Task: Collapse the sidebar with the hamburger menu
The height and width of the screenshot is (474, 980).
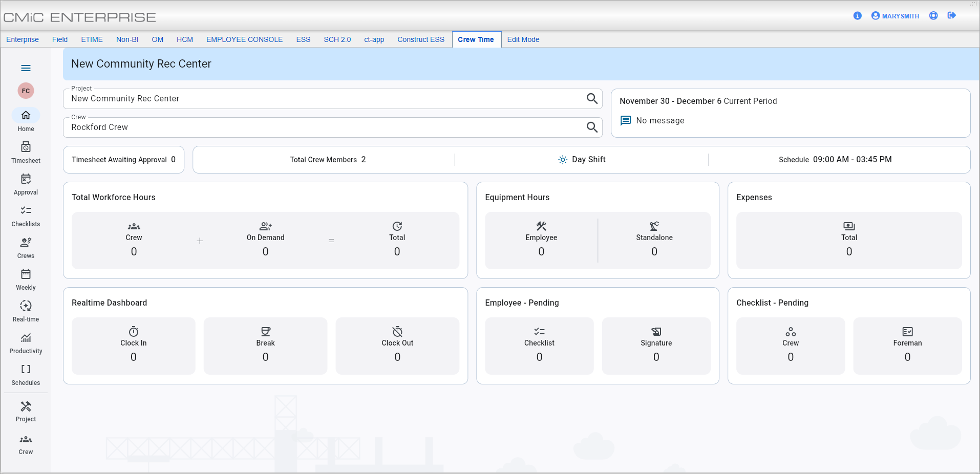Action: tap(26, 68)
